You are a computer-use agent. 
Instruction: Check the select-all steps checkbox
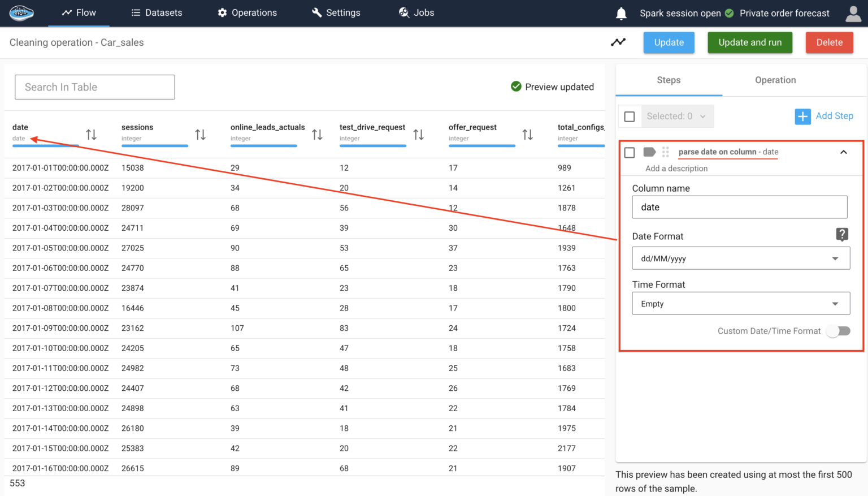tap(630, 116)
